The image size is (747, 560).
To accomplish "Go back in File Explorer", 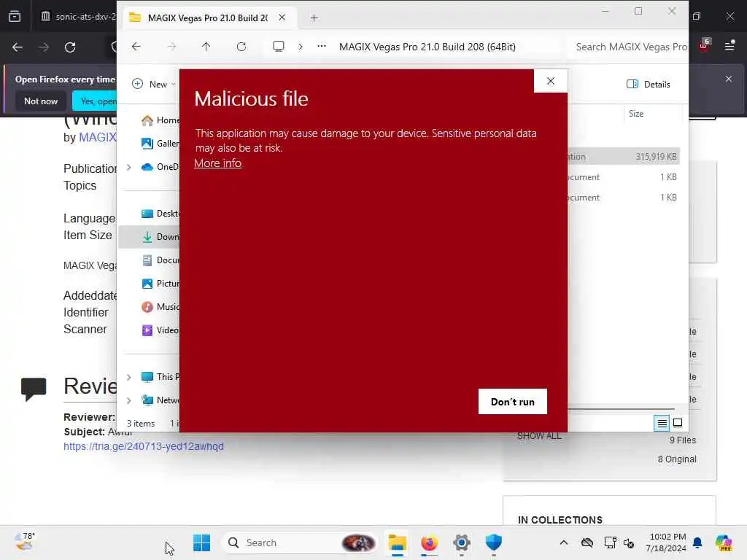I will tap(136, 47).
